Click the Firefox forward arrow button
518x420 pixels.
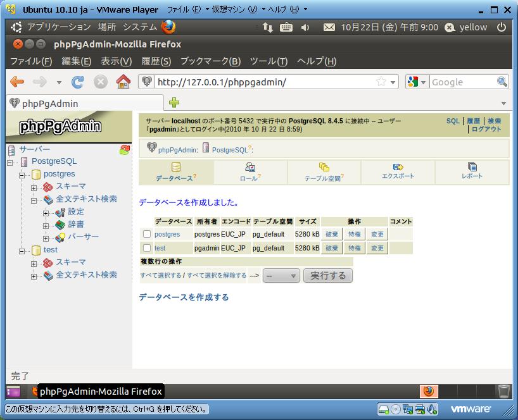point(40,82)
